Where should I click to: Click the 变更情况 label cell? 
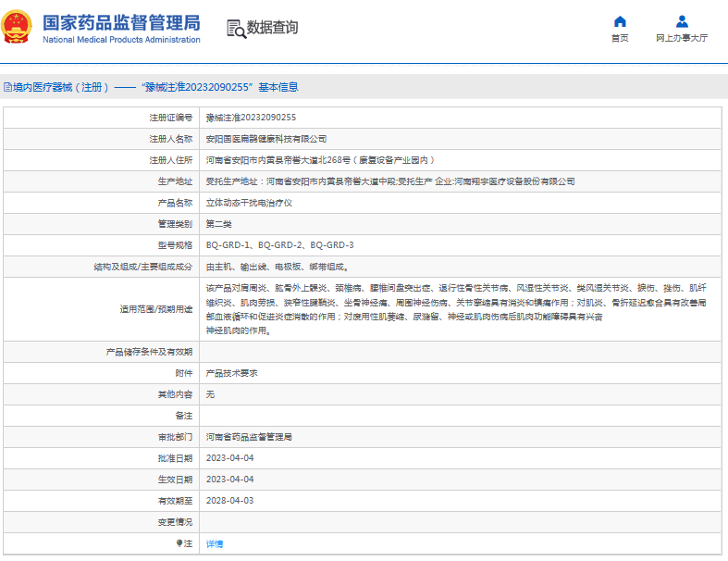pyautogui.click(x=101, y=522)
